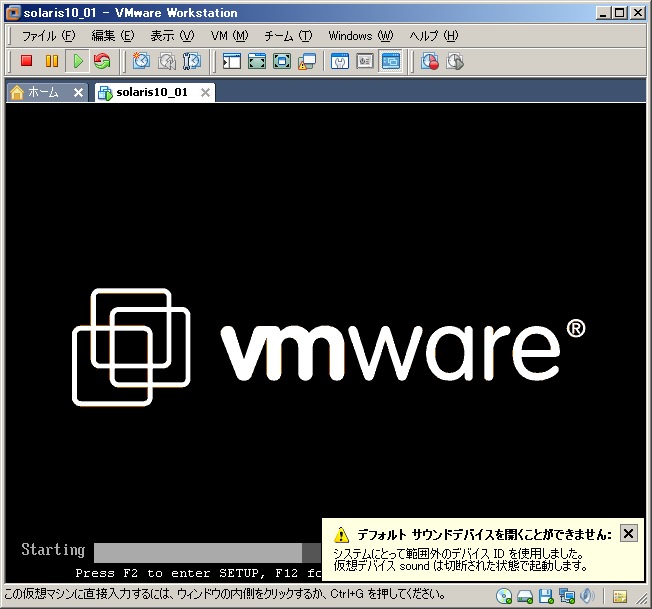Open the ファイル (F) menu

48,36
